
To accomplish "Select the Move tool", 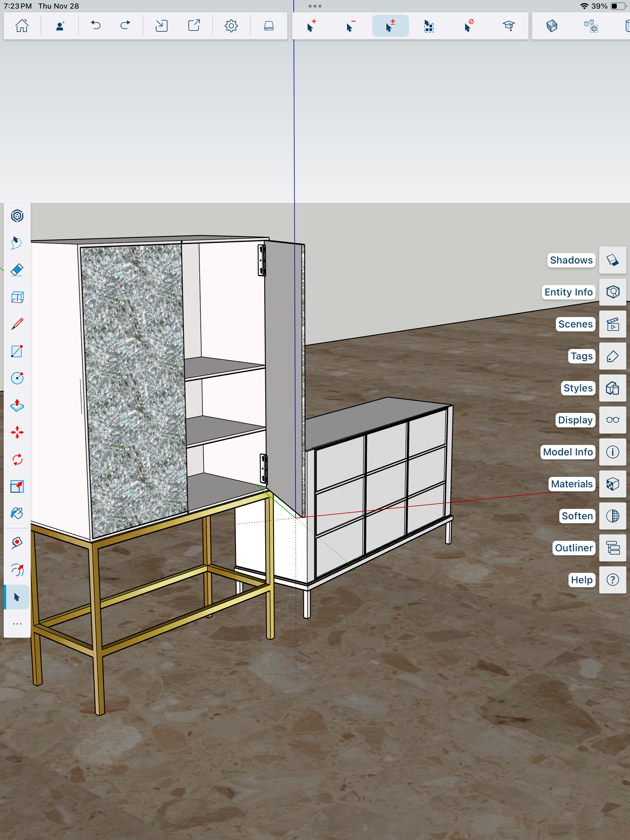I will [17, 433].
